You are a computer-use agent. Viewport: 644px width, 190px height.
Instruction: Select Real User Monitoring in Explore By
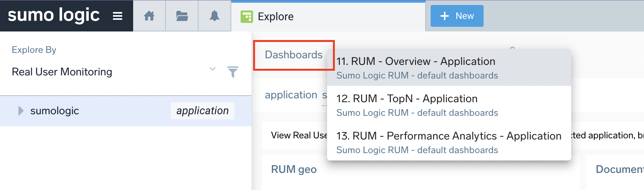click(x=62, y=72)
